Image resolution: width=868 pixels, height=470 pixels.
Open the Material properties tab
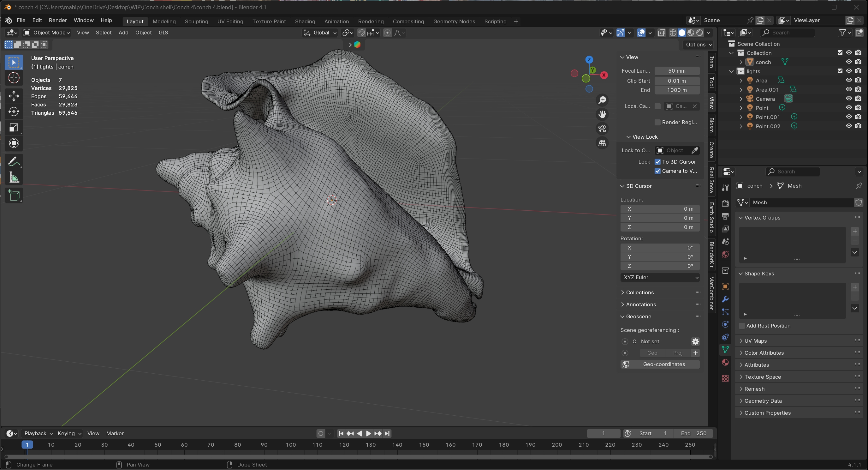(725, 362)
